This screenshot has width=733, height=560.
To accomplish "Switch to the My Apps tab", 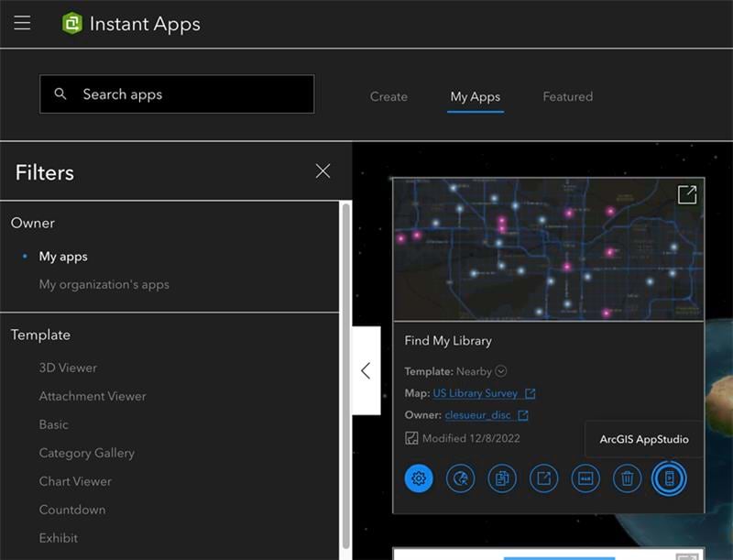I will tap(475, 97).
